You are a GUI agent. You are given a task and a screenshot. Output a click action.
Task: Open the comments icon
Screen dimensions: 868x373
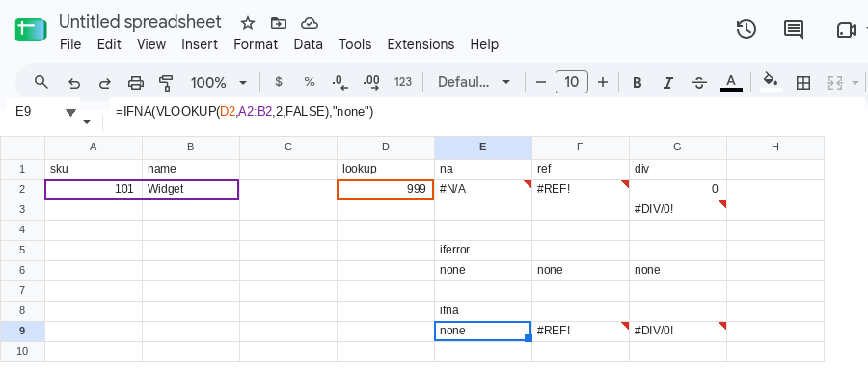(x=794, y=29)
